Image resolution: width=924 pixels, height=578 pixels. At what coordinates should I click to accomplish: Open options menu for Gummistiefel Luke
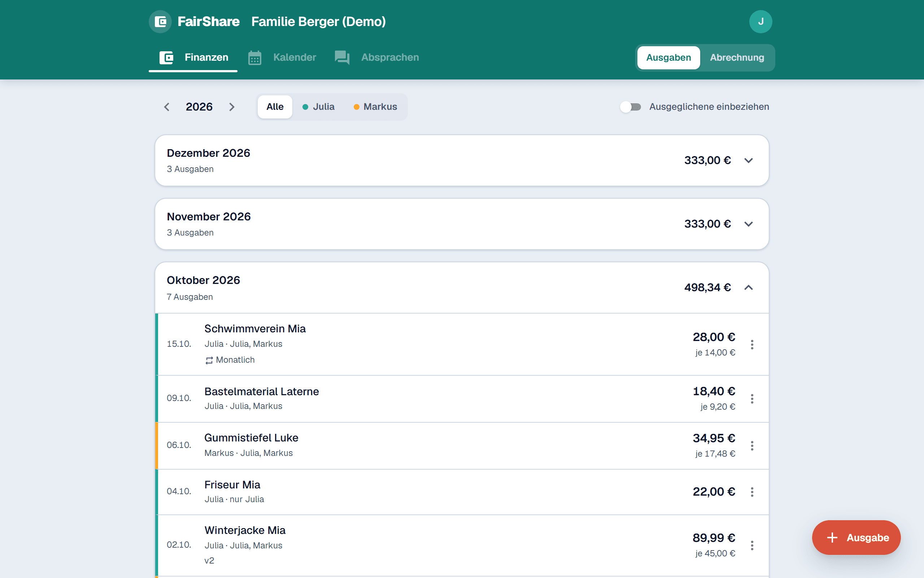[752, 446]
